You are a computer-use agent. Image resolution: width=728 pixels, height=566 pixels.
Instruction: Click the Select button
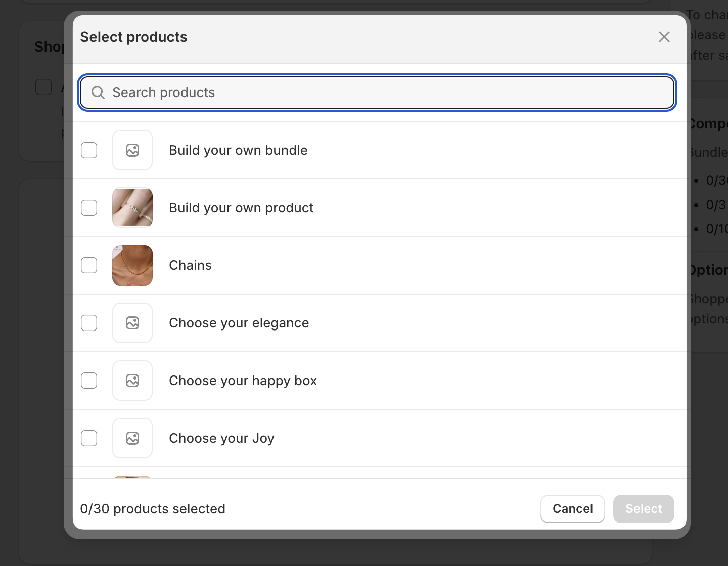coord(644,509)
